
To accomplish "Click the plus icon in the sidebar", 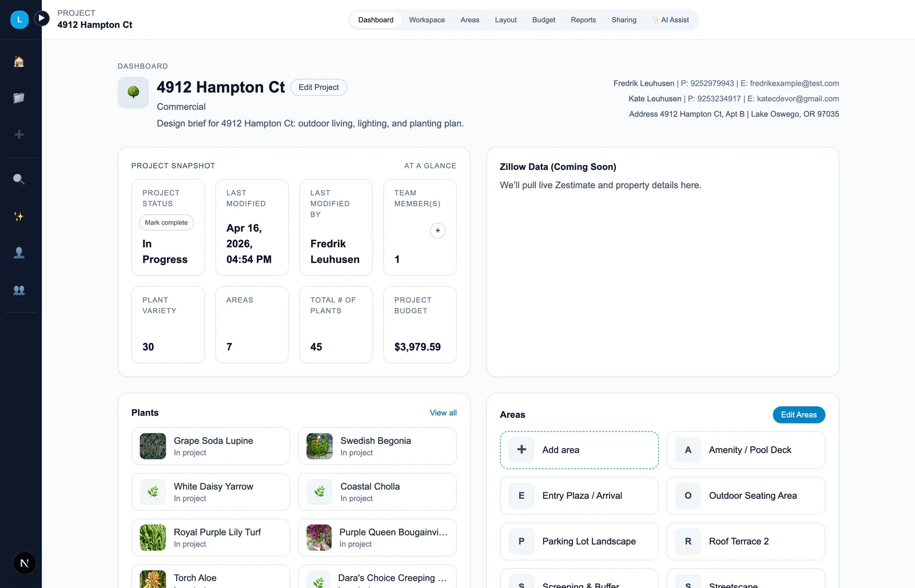I will coord(19,135).
